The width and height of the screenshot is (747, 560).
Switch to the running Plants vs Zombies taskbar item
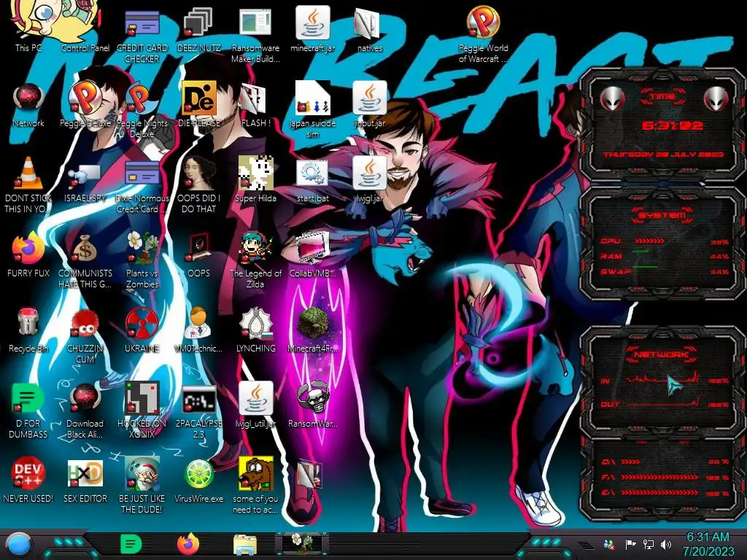coord(302,544)
